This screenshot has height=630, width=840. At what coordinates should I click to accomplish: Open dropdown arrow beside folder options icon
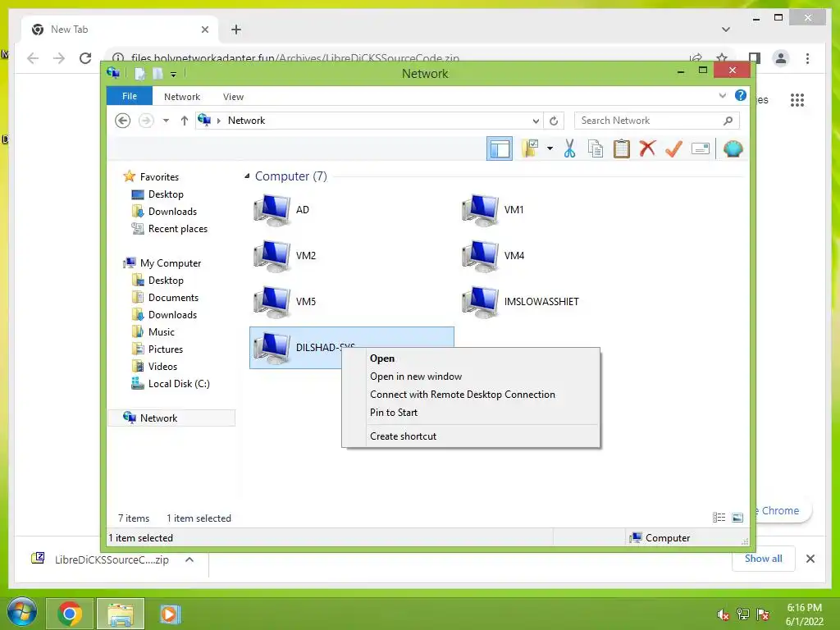pyautogui.click(x=550, y=148)
